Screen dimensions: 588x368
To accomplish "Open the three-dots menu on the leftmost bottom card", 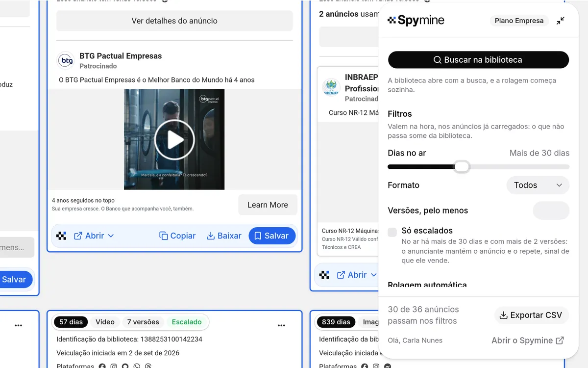I will 18,325.
